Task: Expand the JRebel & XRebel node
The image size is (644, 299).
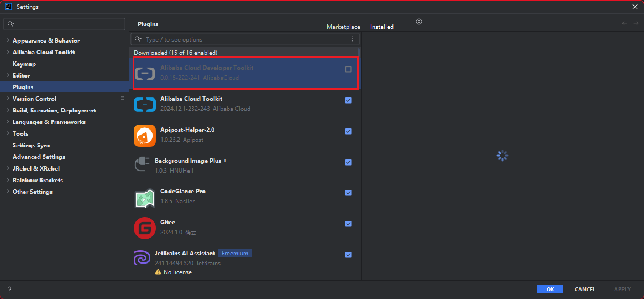Action: (8, 168)
